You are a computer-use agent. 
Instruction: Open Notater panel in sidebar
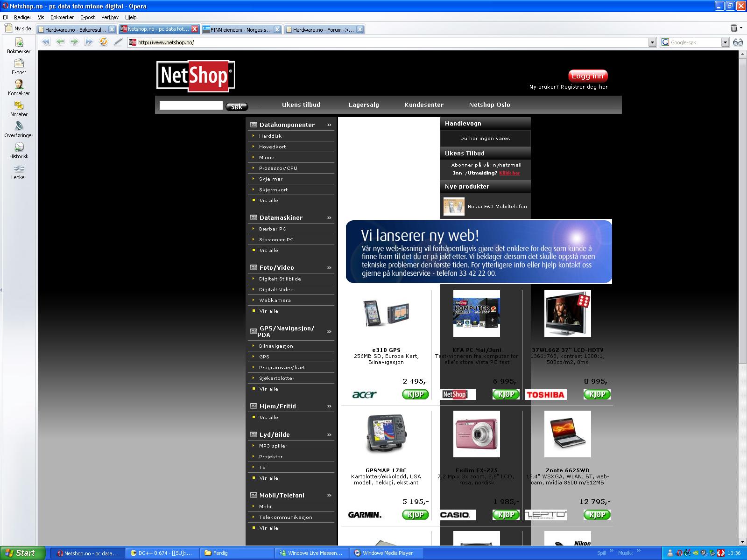pos(19,109)
